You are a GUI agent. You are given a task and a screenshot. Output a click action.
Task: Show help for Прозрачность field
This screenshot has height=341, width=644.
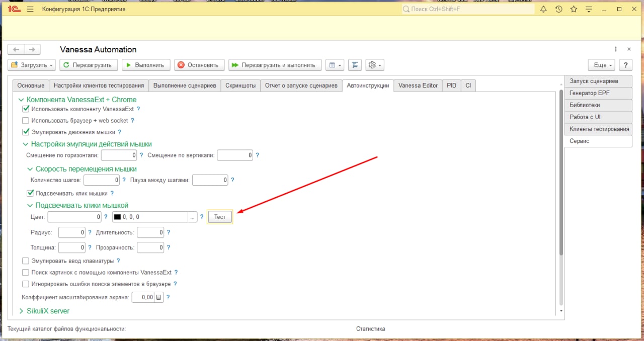(x=169, y=247)
